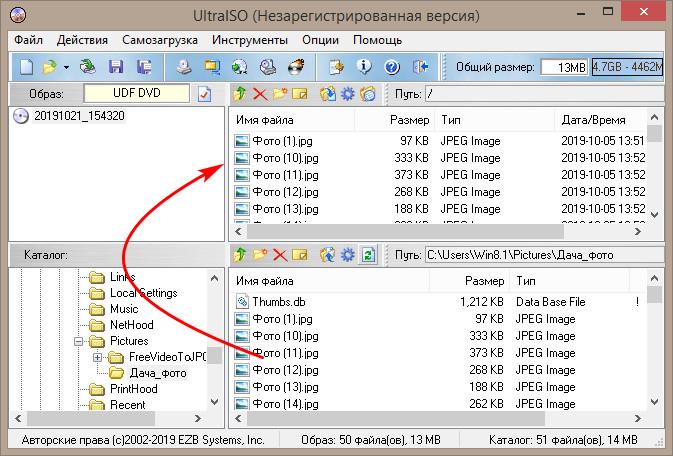Click the green refresh icon in catalog pane
Image resolution: width=673 pixels, height=456 pixels.
click(368, 255)
